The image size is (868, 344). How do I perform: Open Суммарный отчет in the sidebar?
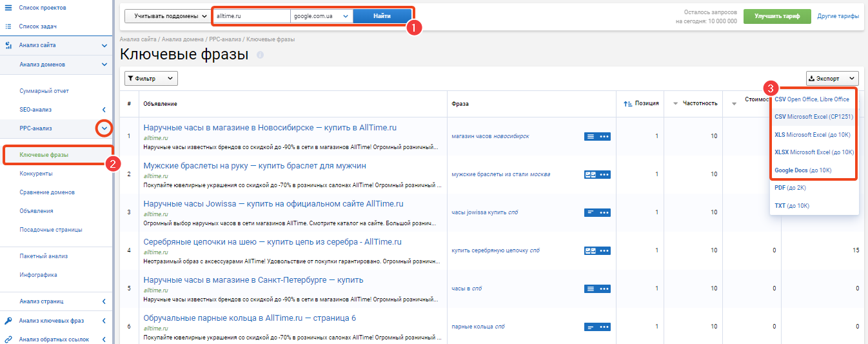pos(44,91)
